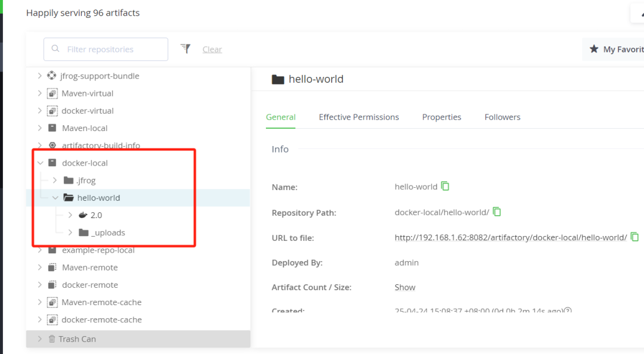Copy the Repository Path value
The width and height of the screenshot is (644, 354).
point(497,212)
